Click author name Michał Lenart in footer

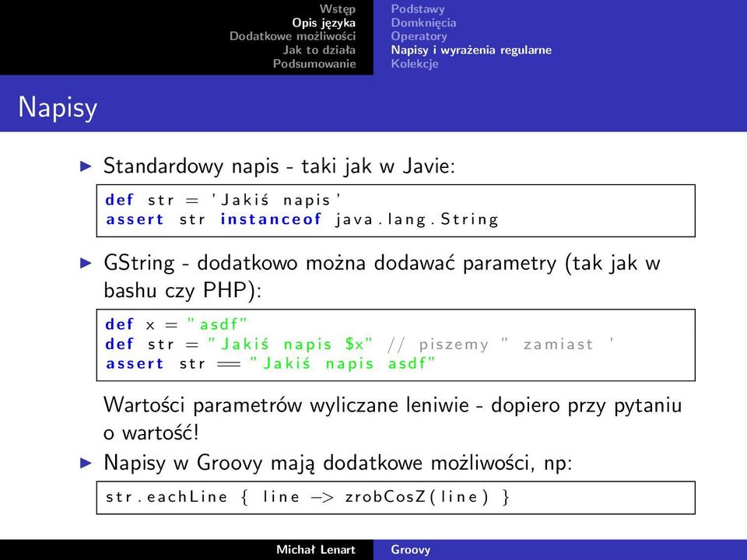(316, 550)
